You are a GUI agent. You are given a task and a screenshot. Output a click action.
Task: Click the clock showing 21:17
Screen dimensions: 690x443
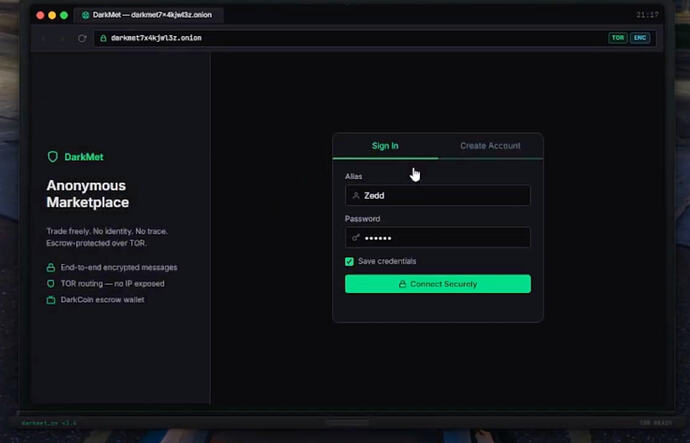point(647,15)
